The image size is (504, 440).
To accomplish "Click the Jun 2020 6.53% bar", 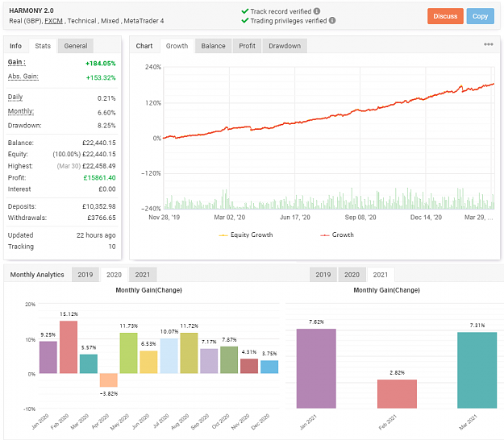I will click(x=149, y=362).
